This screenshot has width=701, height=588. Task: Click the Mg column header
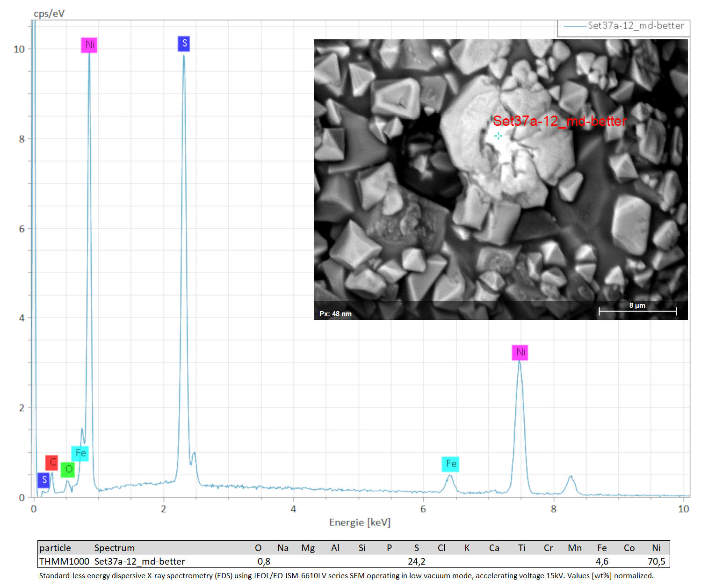click(x=308, y=548)
